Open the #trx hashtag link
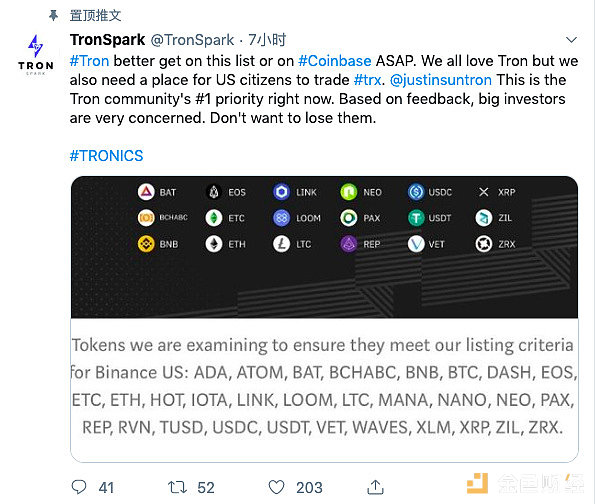Screen dimensions: 595x504 (x=367, y=80)
